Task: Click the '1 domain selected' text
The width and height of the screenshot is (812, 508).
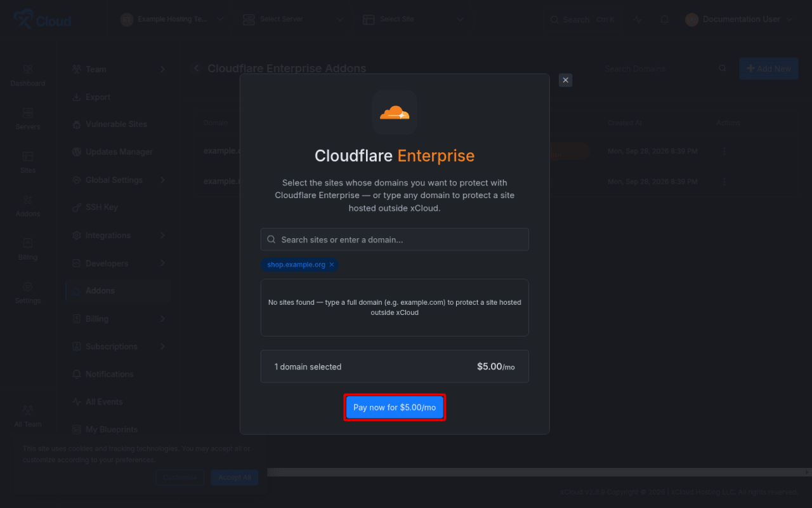Action: click(x=308, y=367)
